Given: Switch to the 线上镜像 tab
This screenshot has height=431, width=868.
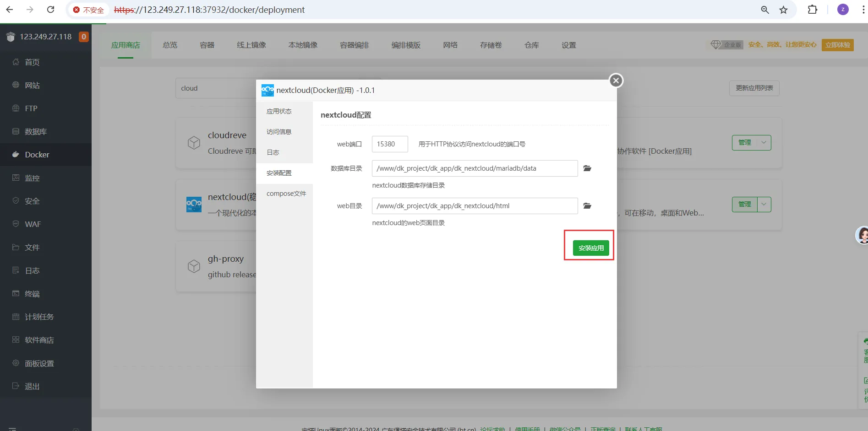Looking at the screenshot, I should tap(251, 45).
